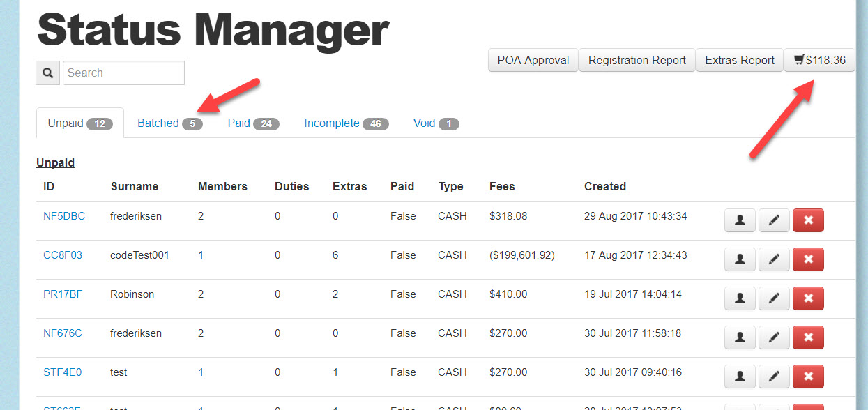Click the $318.08 fee value

point(509,216)
